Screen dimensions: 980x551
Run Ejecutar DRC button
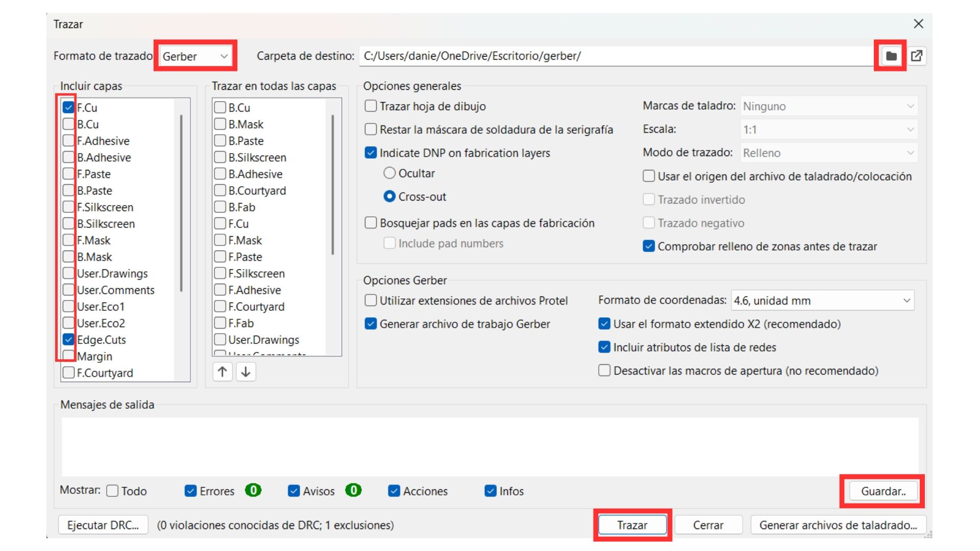pyautogui.click(x=103, y=525)
